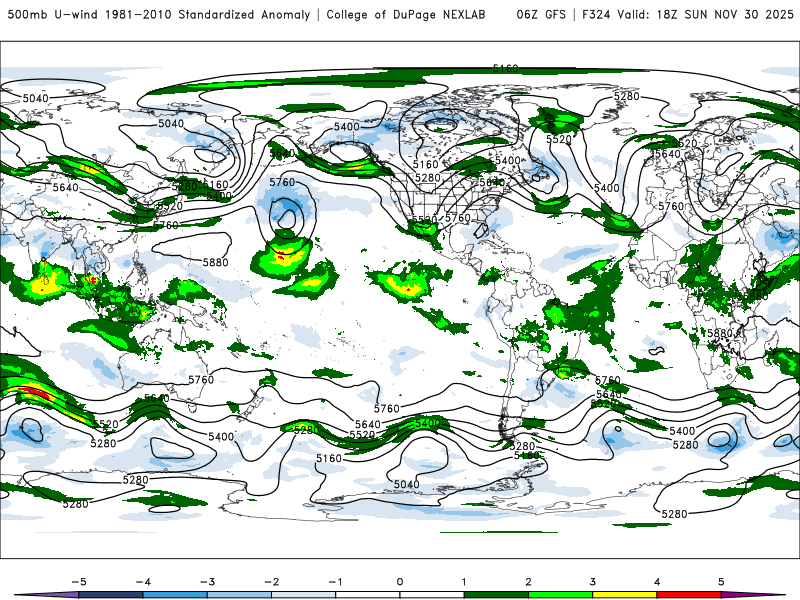Click the '-4' colorbar label
The image size is (800, 600).
pyautogui.click(x=143, y=582)
